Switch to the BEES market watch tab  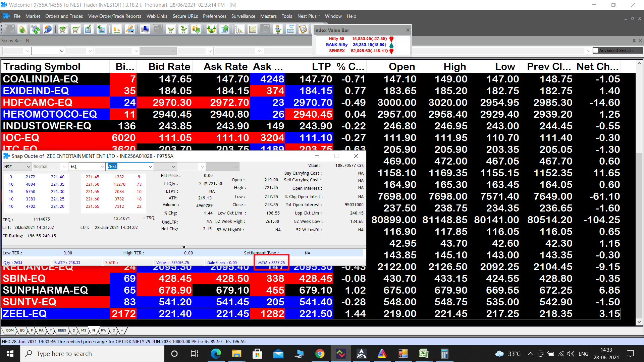click(62, 330)
